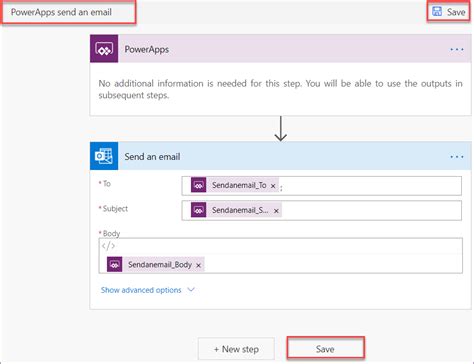Click inside the Subject input field
The width and height of the screenshot is (474, 364).
(x=322, y=210)
